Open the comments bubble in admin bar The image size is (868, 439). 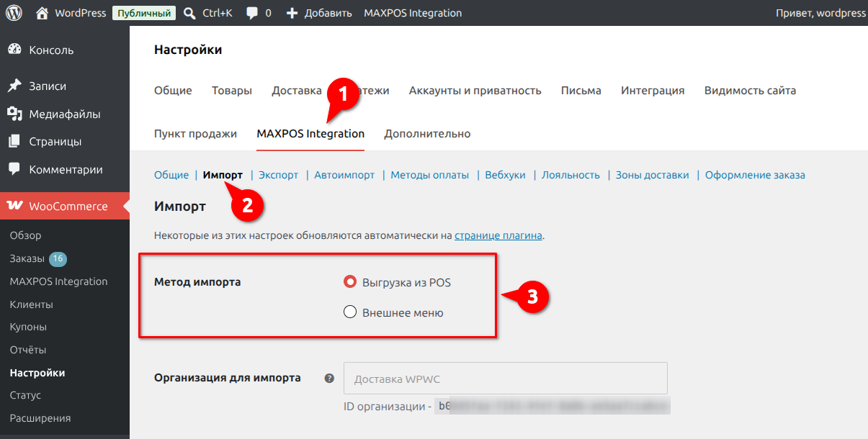coord(259,13)
